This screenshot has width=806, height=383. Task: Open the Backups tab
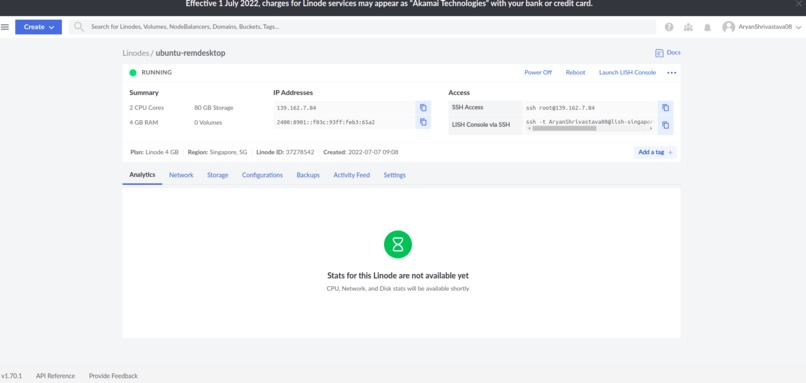308,175
